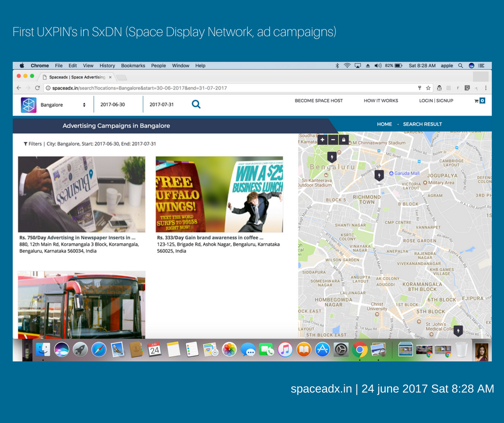Reload the page in Chrome
The height and width of the screenshot is (423, 504).
pos(38,88)
